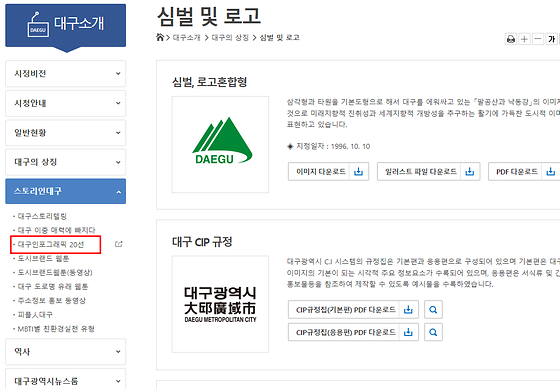Screen dimensions: 560x389
Task: Click 이미지 다운로드 button
Action: [x=328, y=172]
